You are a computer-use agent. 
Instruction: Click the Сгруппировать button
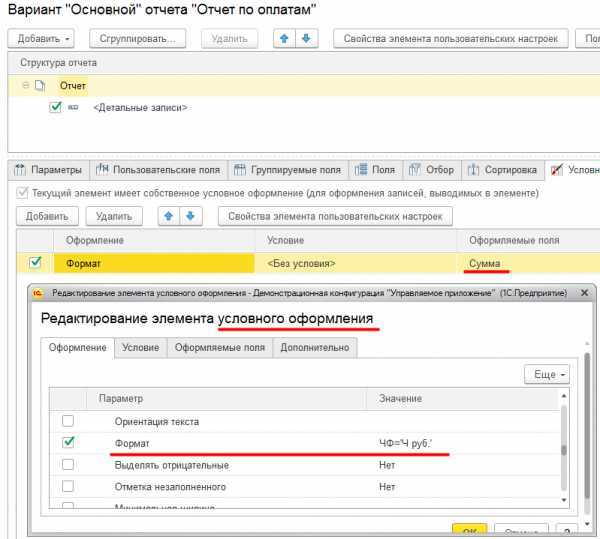pos(137,39)
